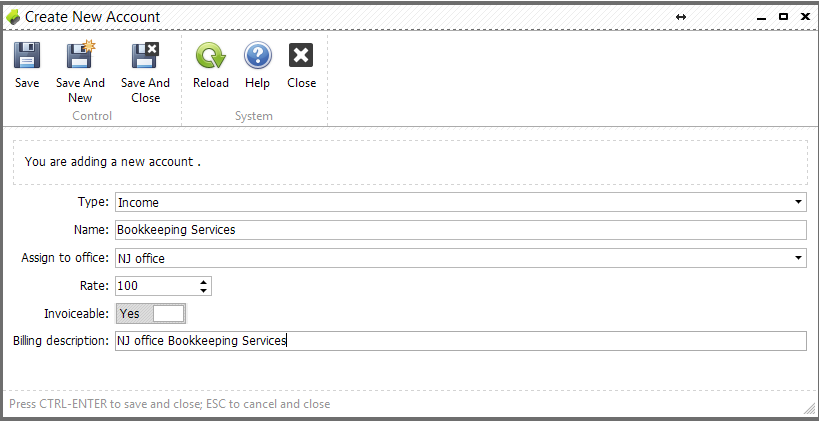The height and width of the screenshot is (421, 819).
Task: Expand the Assign to office dropdown
Action: (x=798, y=258)
